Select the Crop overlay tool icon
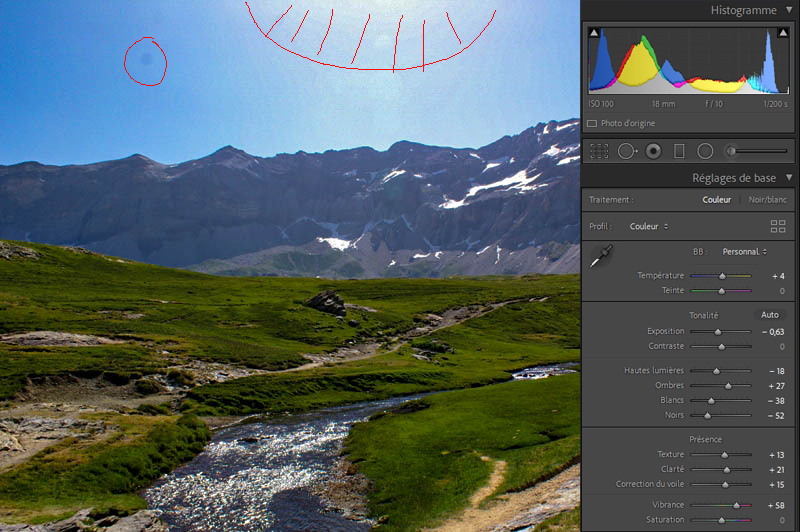 (x=599, y=151)
